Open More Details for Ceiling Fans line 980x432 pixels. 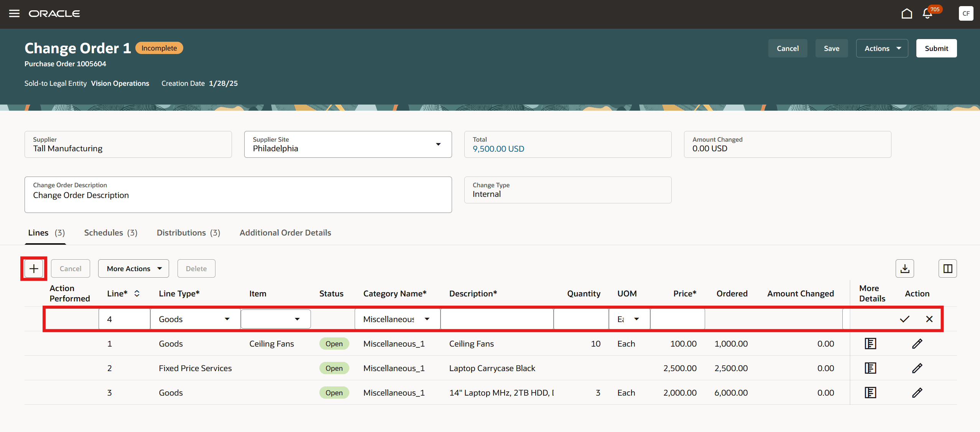point(870,344)
